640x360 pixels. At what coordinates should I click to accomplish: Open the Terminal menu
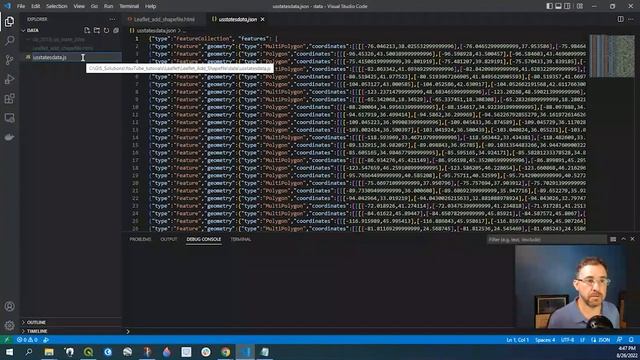pos(129,6)
